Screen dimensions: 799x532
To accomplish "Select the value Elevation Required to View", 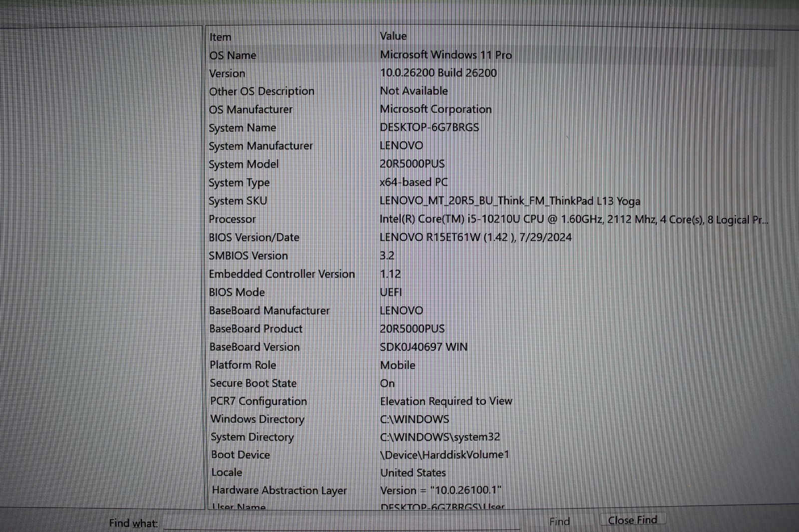I will (446, 401).
